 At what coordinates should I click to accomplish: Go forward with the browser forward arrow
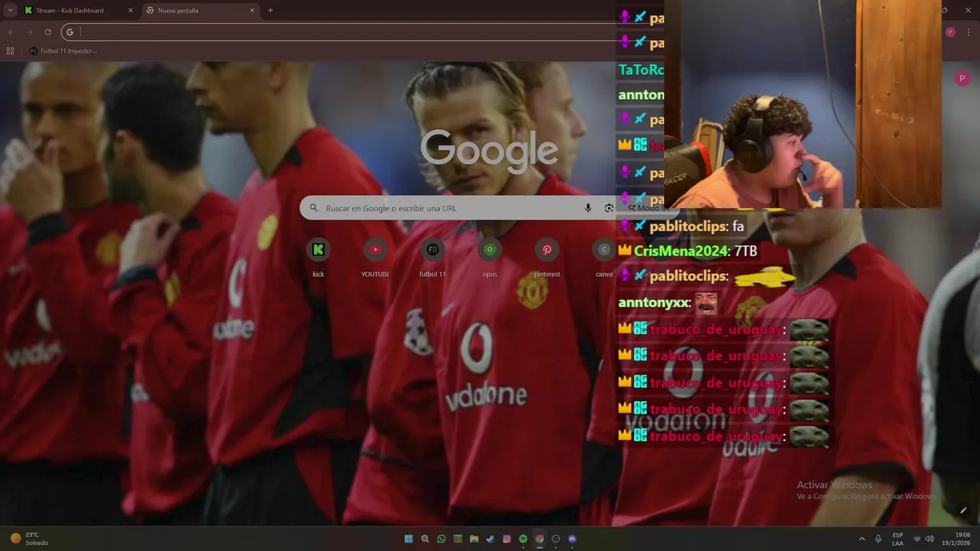pyautogui.click(x=29, y=32)
